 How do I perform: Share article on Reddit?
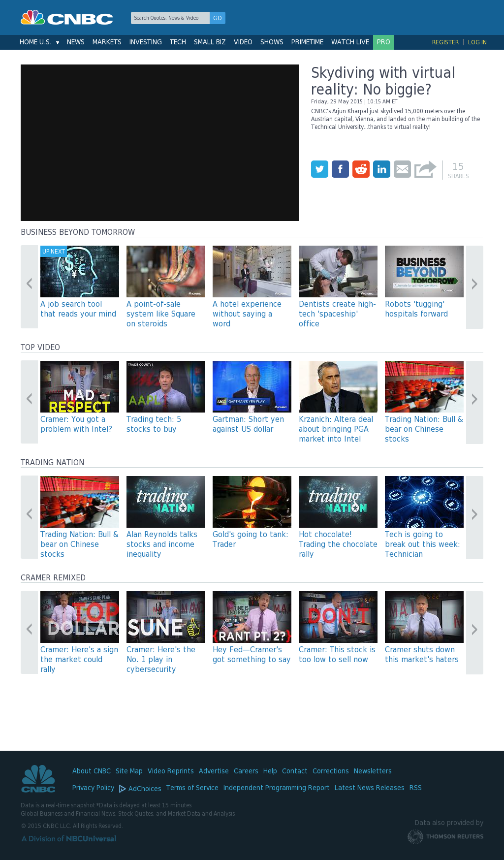point(361,169)
